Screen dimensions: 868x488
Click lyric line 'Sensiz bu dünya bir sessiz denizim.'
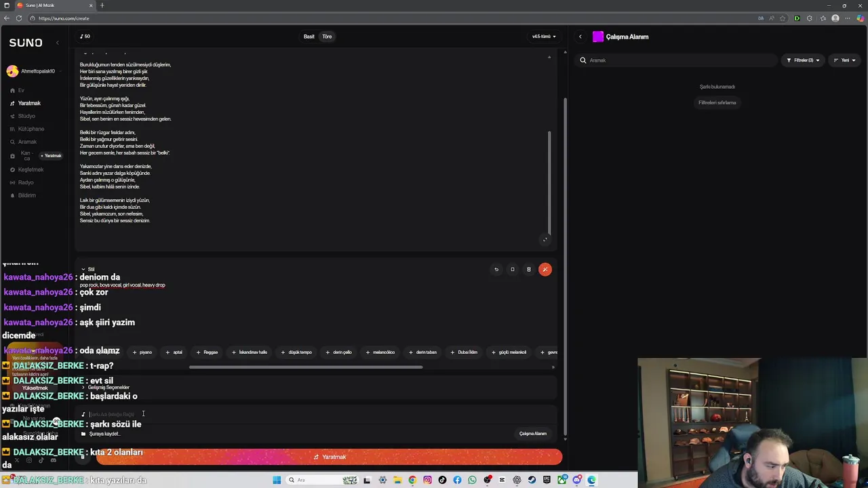coord(115,221)
